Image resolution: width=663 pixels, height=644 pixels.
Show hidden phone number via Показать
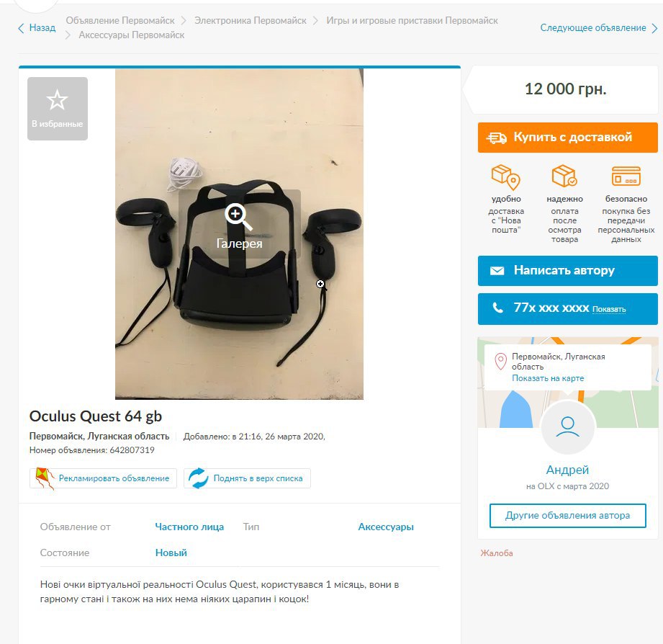click(609, 309)
